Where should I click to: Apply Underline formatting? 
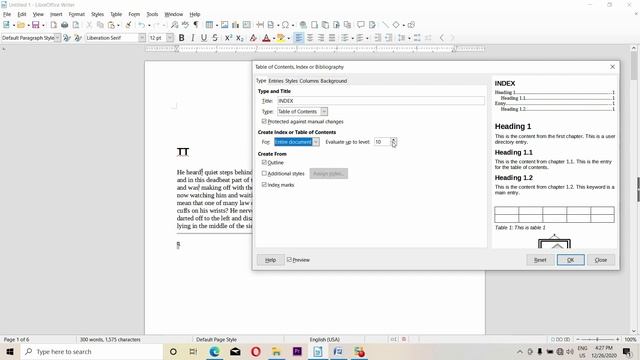pos(204,38)
